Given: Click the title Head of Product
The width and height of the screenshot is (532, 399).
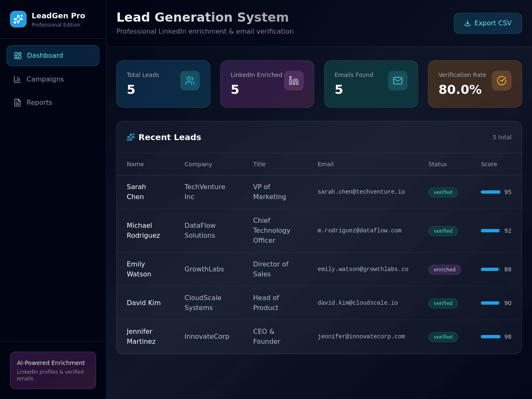Looking at the screenshot, I should 266,303.
